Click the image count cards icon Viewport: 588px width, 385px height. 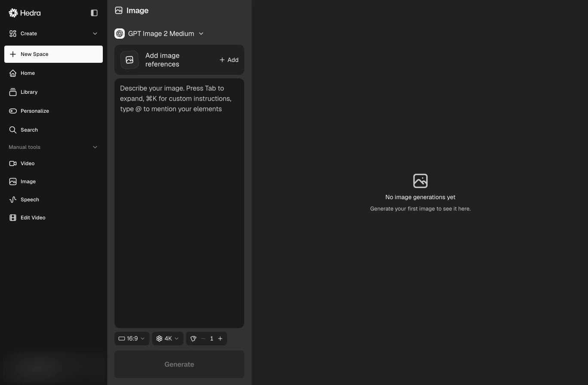coord(194,339)
